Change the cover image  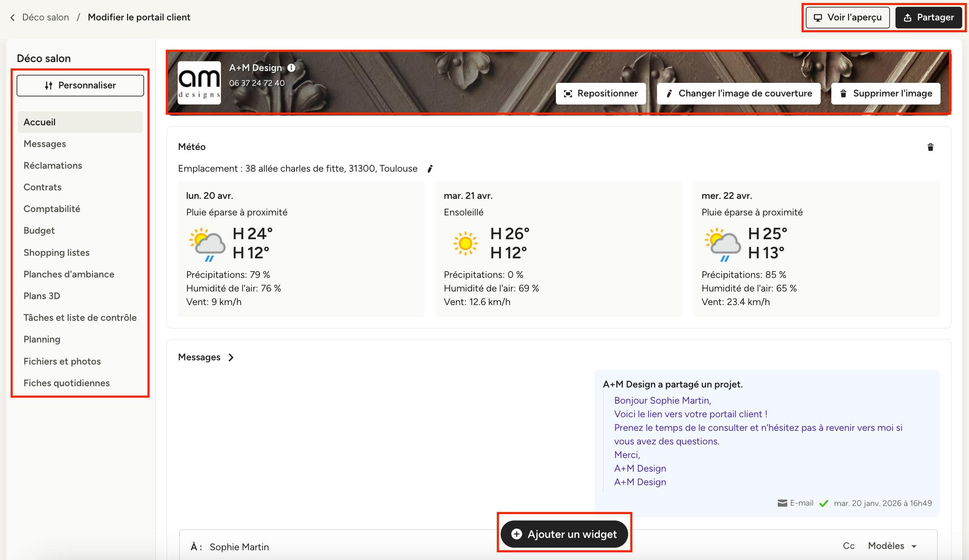739,93
